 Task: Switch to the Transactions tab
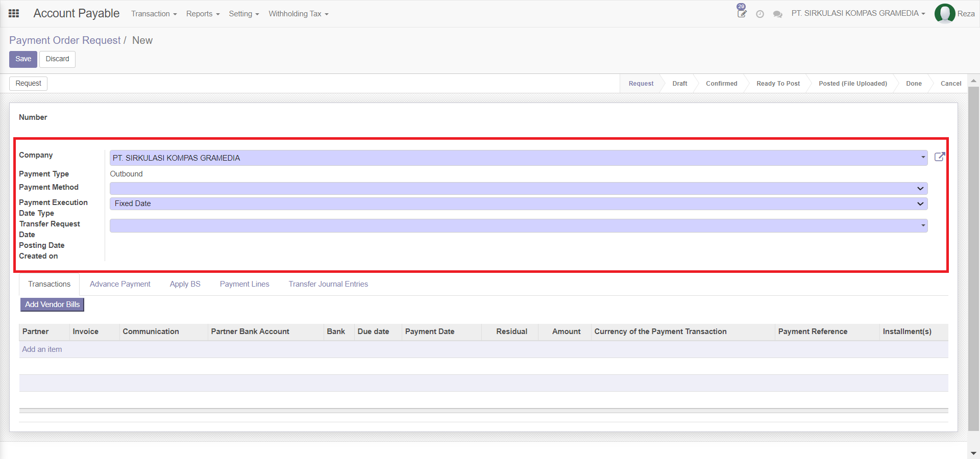[50, 284]
